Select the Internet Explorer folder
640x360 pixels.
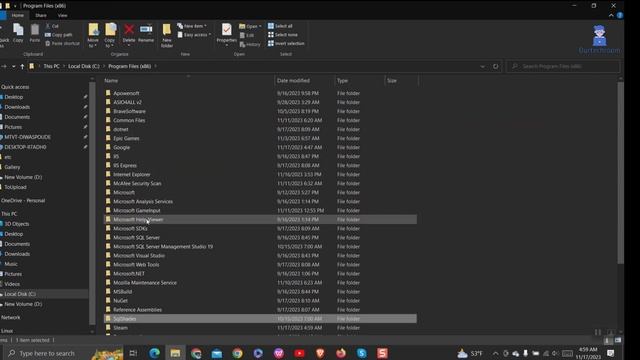click(x=131, y=174)
